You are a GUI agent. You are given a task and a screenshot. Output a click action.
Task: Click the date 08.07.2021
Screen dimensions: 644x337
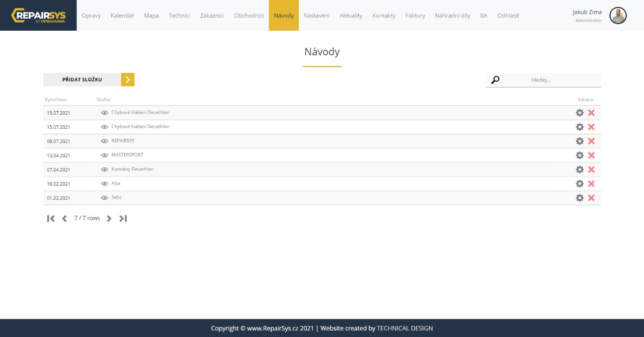coord(58,141)
